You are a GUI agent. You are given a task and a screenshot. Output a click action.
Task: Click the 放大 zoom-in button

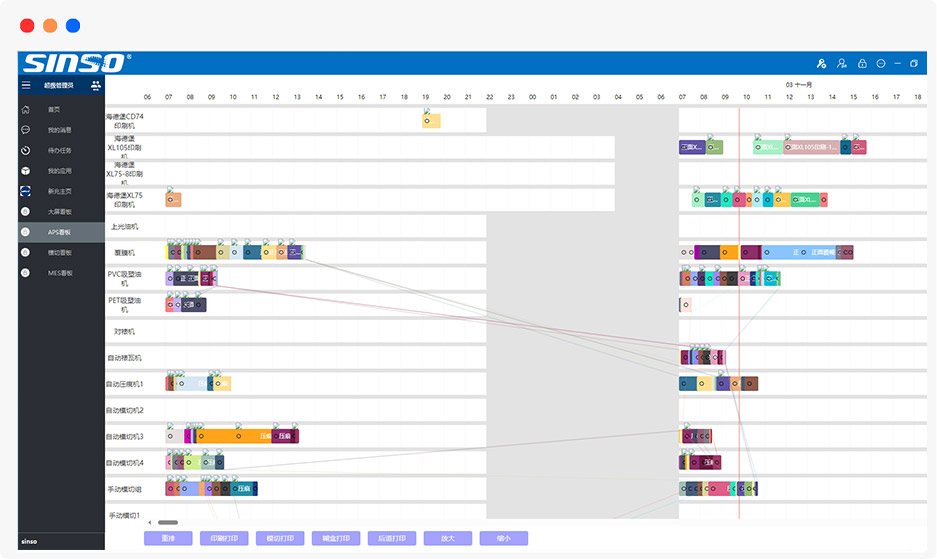[x=447, y=538]
